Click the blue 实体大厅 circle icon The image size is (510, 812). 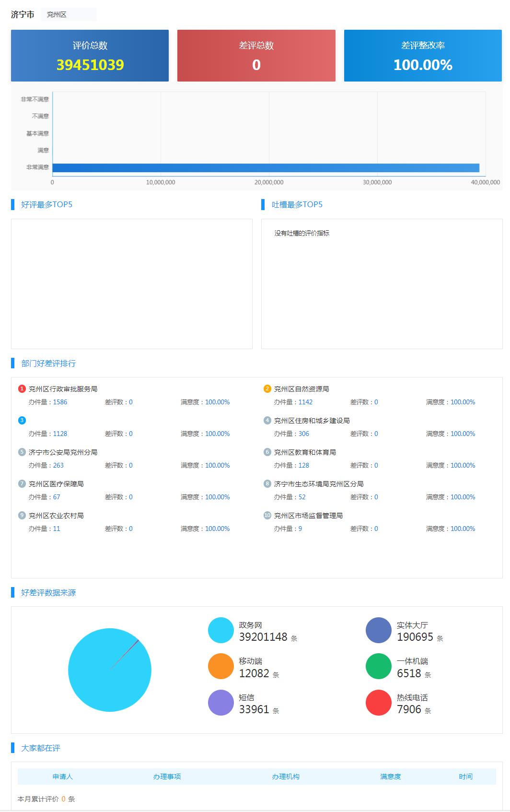pyautogui.click(x=378, y=630)
